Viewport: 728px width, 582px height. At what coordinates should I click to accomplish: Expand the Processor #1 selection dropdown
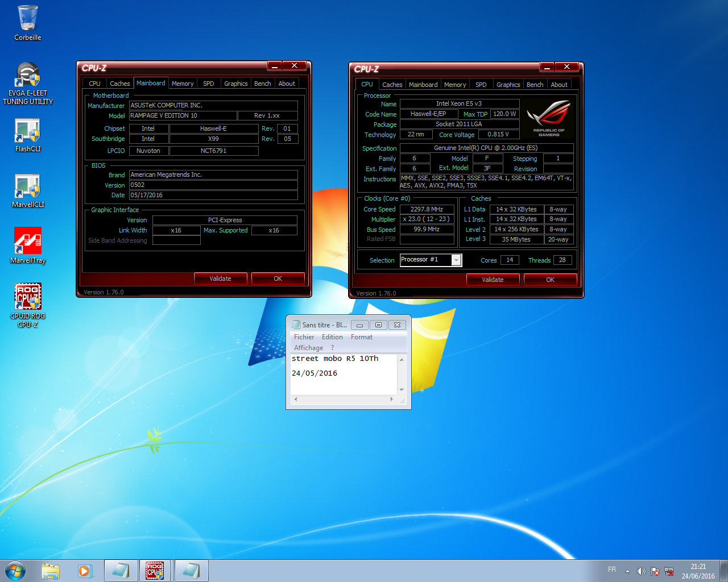456,260
